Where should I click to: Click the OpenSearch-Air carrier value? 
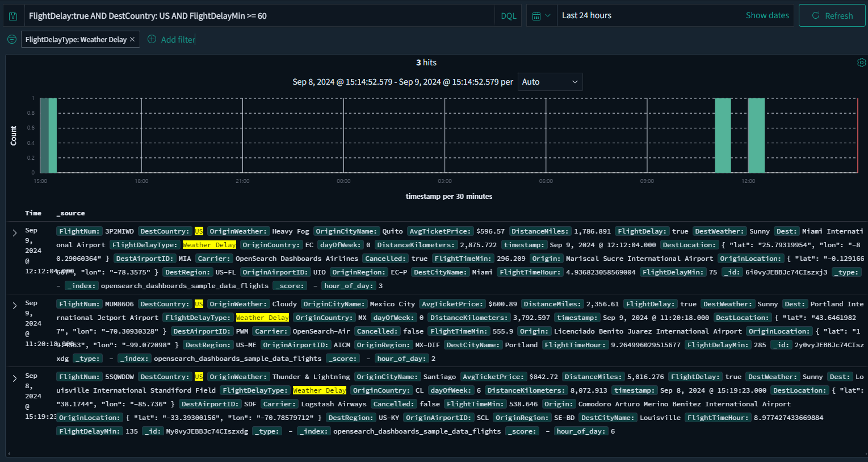321,331
